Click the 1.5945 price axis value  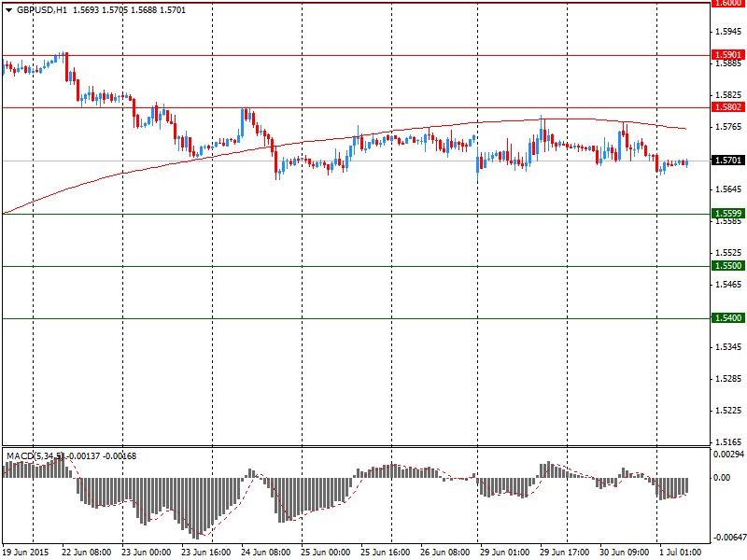click(728, 32)
